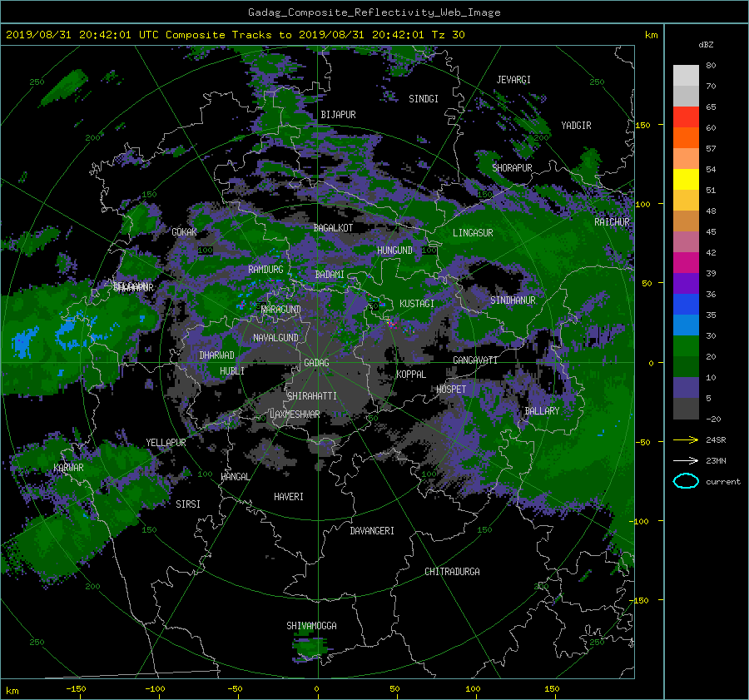Click the SINDGI city label
749x700 pixels.
424,99
